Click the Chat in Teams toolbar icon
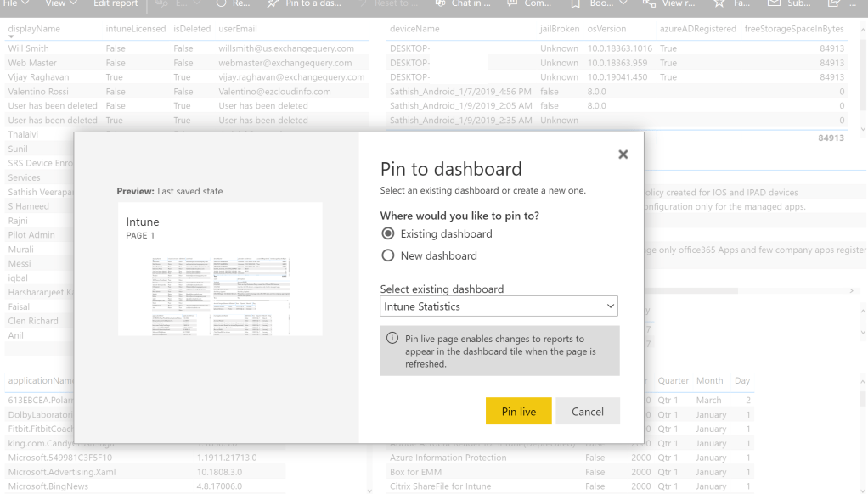The height and width of the screenshot is (494, 868). [x=440, y=4]
